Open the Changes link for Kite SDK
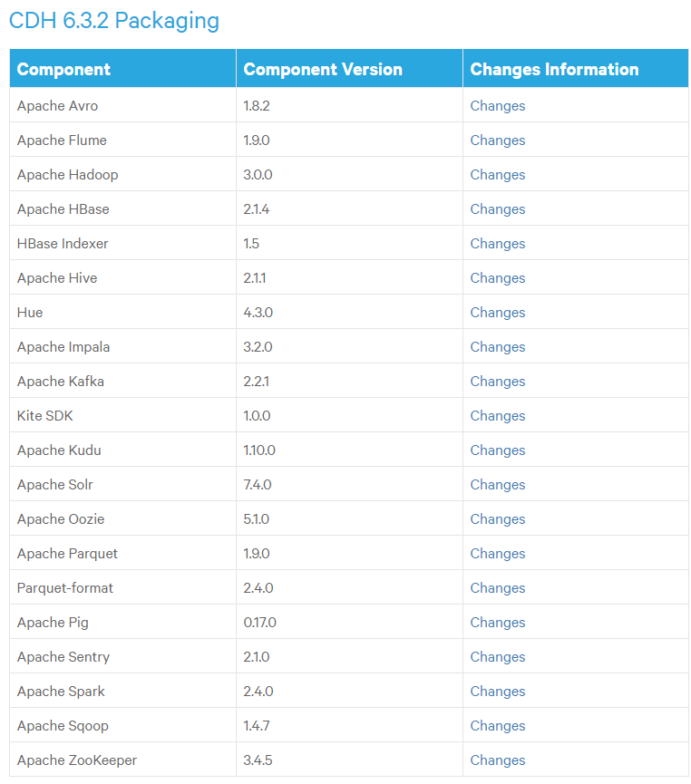Viewport: 691px width, 784px height. [497, 417]
